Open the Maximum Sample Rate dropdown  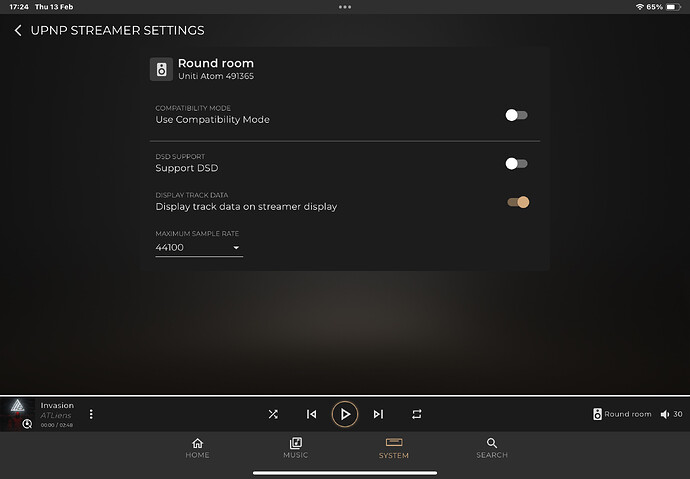click(198, 247)
